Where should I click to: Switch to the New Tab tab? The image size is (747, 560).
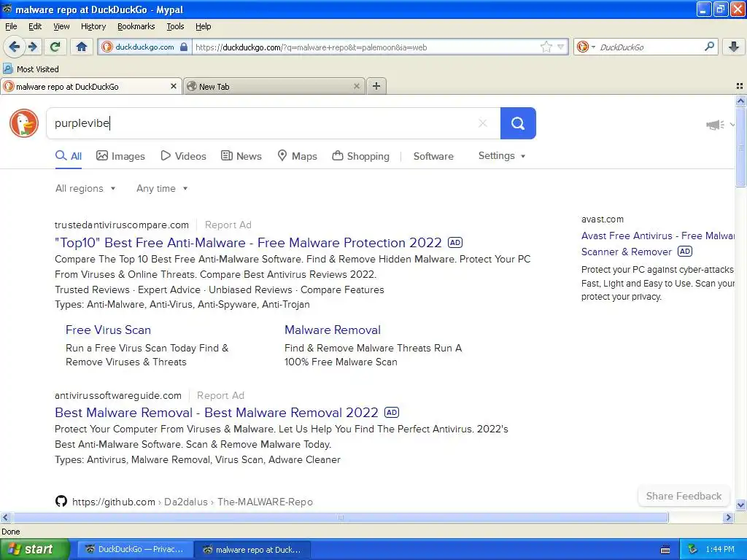(274, 86)
